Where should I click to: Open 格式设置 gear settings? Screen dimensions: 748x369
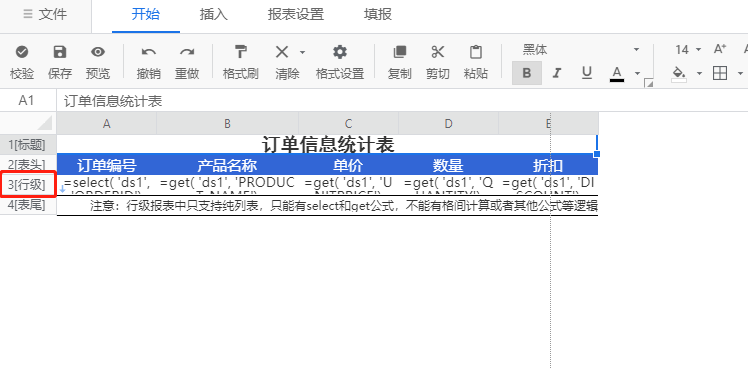[x=340, y=51]
